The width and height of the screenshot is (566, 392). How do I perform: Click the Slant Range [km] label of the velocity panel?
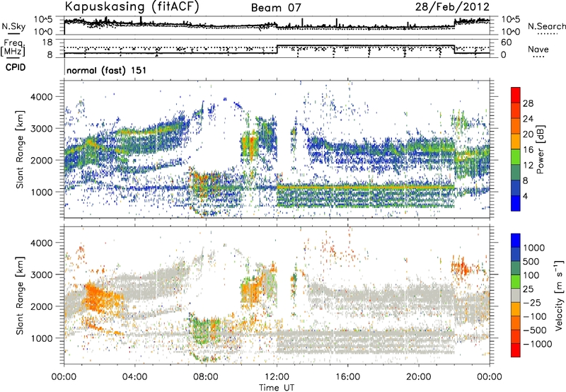pos(20,295)
